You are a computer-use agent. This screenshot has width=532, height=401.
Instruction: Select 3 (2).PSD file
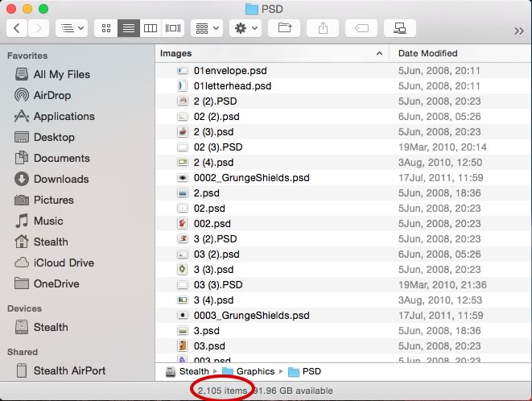click(x=344, y=238)
